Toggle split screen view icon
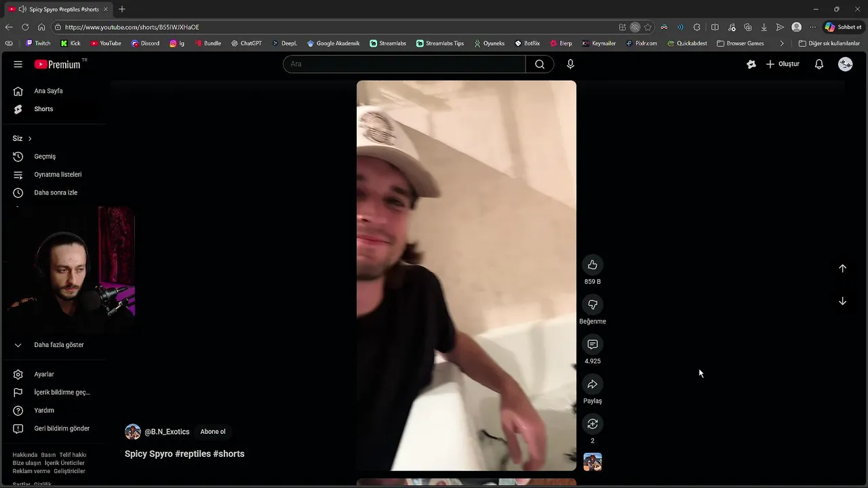868x488 pixels. (715, 27)
